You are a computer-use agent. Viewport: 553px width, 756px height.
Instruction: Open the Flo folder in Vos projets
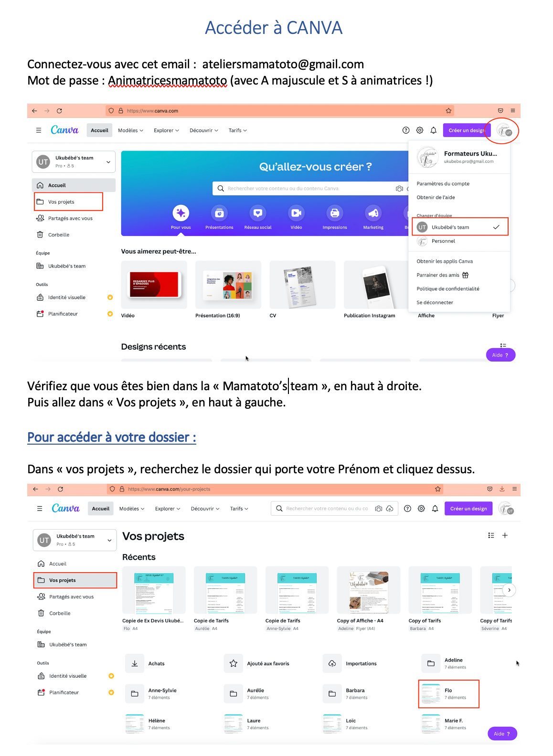point(449,694)
